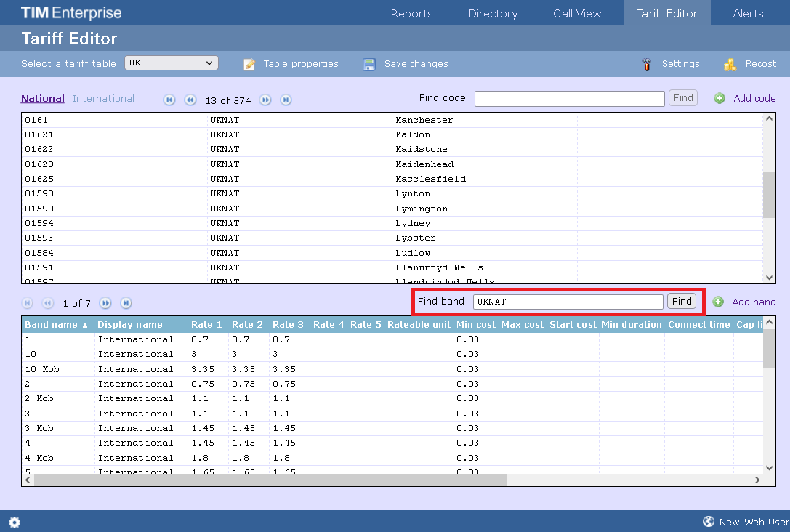Switch to the International codes tab

click(103, 98)
